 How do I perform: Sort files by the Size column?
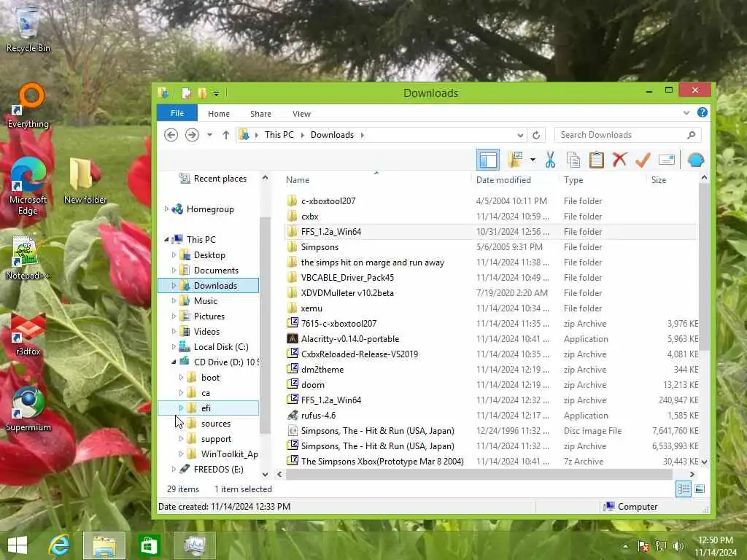(659, 180)
